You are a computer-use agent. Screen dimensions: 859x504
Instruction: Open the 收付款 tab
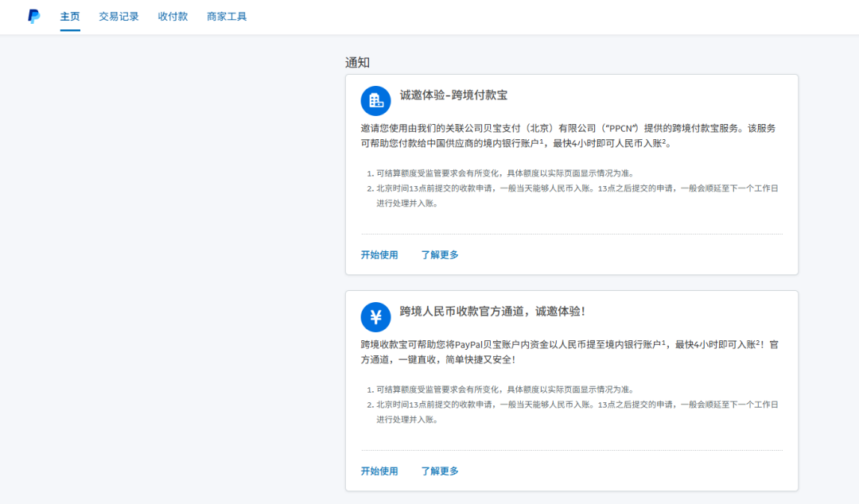pyautogui.click(x=173, y=17)
